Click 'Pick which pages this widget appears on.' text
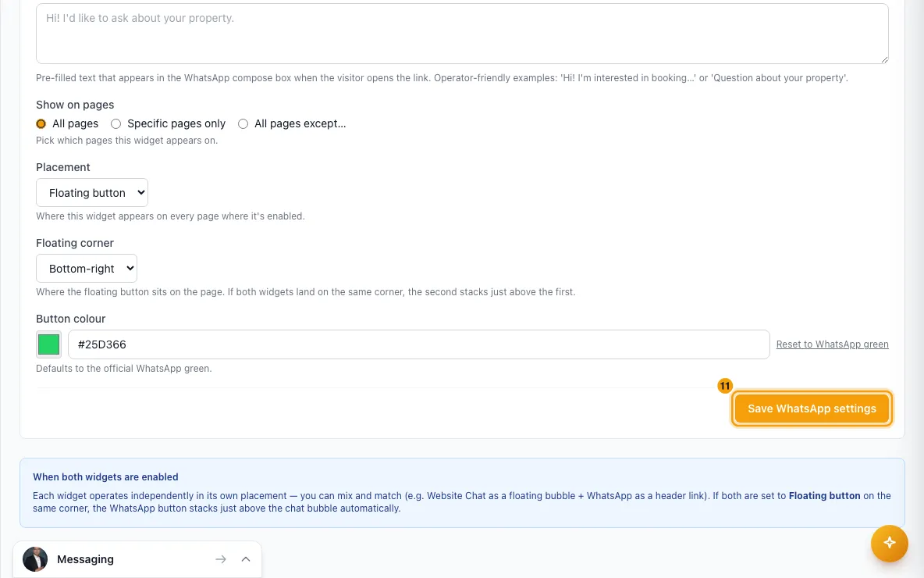 click(126, 141)
